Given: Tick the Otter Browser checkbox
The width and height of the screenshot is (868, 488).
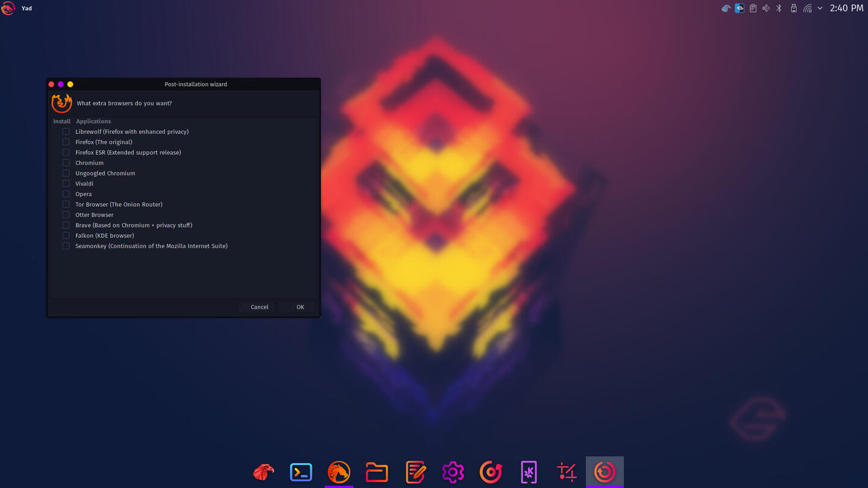Looking at the screenshot, I should [66, 214].
